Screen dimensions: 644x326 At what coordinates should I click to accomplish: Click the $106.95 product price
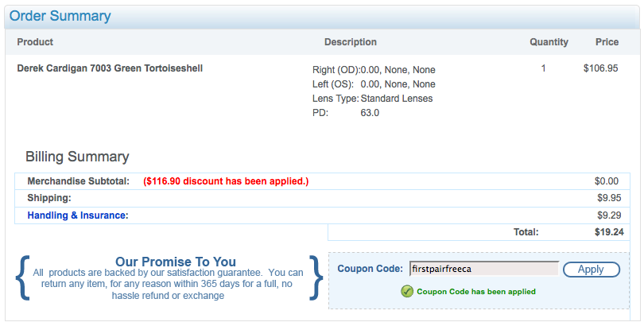tap(600, 68)
